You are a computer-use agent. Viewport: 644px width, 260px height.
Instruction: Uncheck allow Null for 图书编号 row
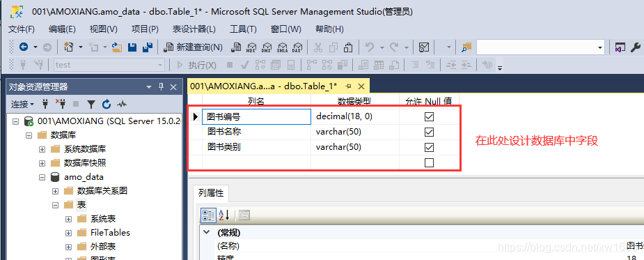[x=429, y=117]
